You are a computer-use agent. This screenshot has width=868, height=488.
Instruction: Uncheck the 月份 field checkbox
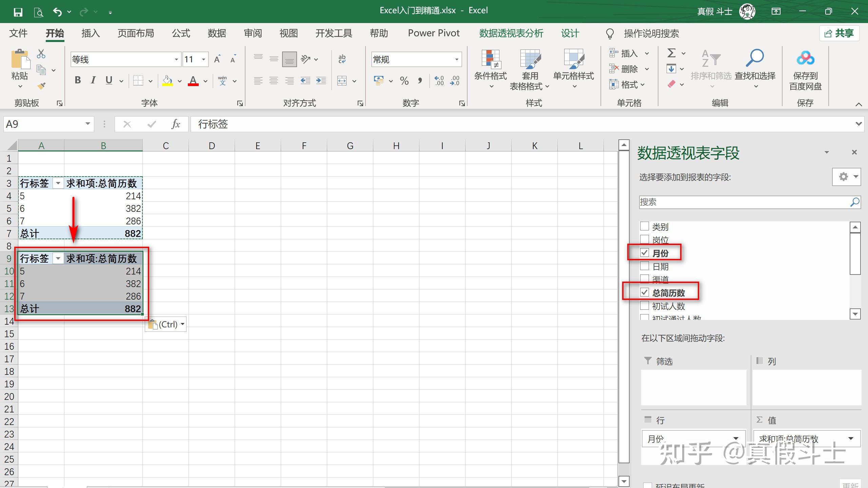(644, 253)
